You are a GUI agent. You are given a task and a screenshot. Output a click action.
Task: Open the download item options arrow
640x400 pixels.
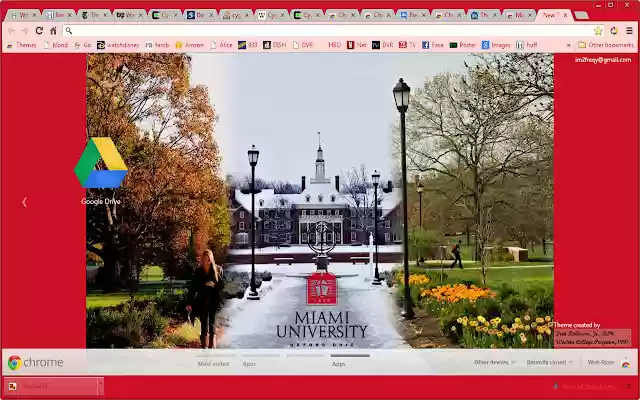[100, 385]
